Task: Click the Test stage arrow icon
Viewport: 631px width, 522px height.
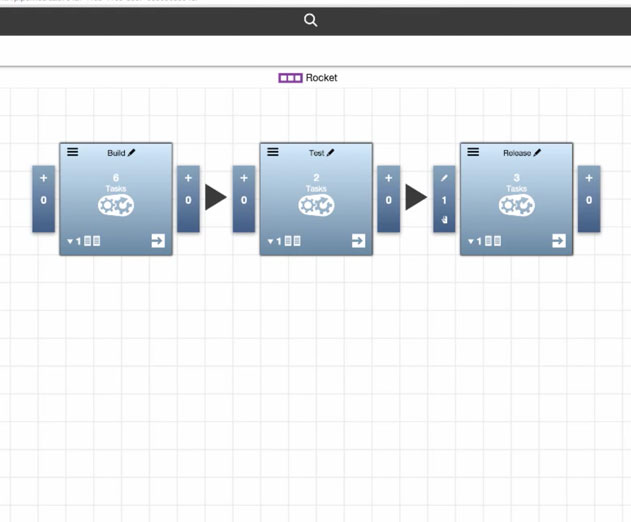Action: pos(358,241)
